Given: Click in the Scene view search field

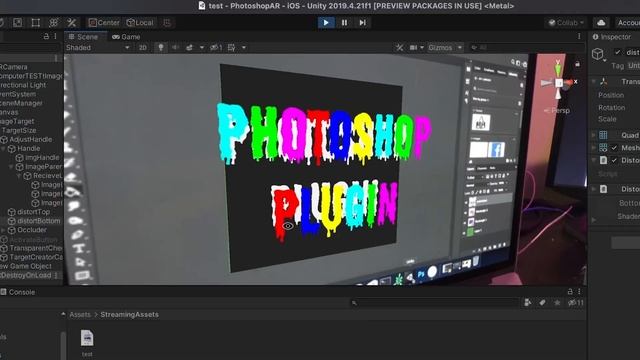Looking at the screenshot, I should tap(526, 48).
